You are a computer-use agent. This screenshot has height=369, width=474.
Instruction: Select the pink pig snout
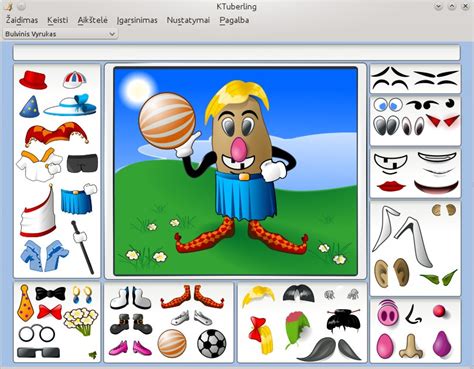coord(388,312)
